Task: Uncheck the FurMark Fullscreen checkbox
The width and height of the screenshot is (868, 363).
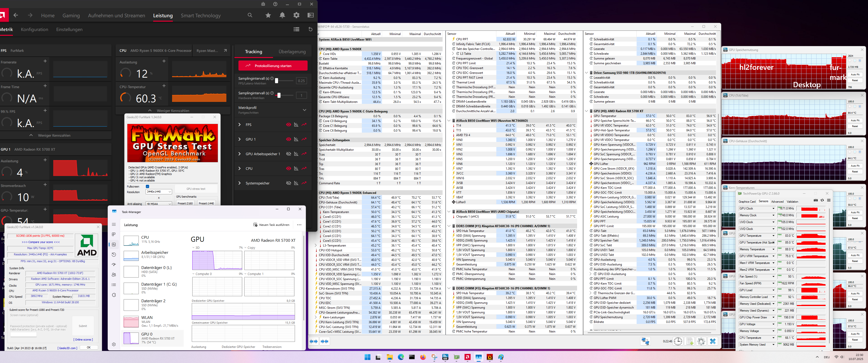Action: 147,186
